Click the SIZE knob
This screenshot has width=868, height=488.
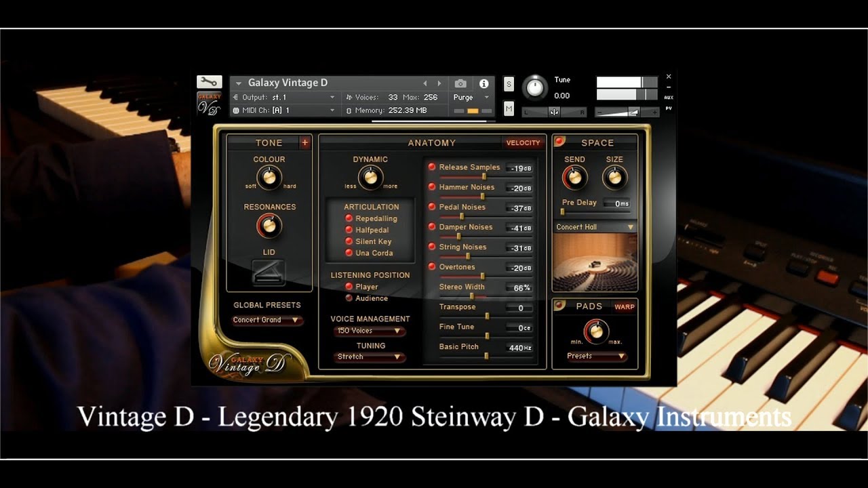pos(614,178)
